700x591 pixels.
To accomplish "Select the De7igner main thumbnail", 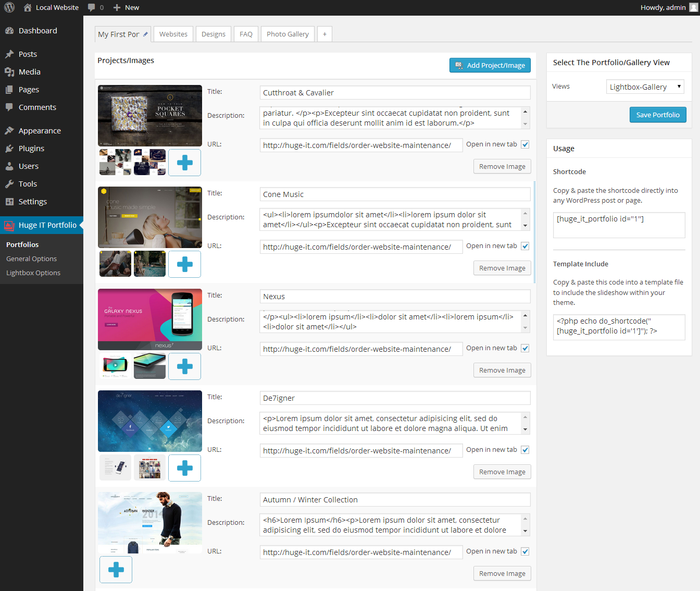I will tap(150, 421).
